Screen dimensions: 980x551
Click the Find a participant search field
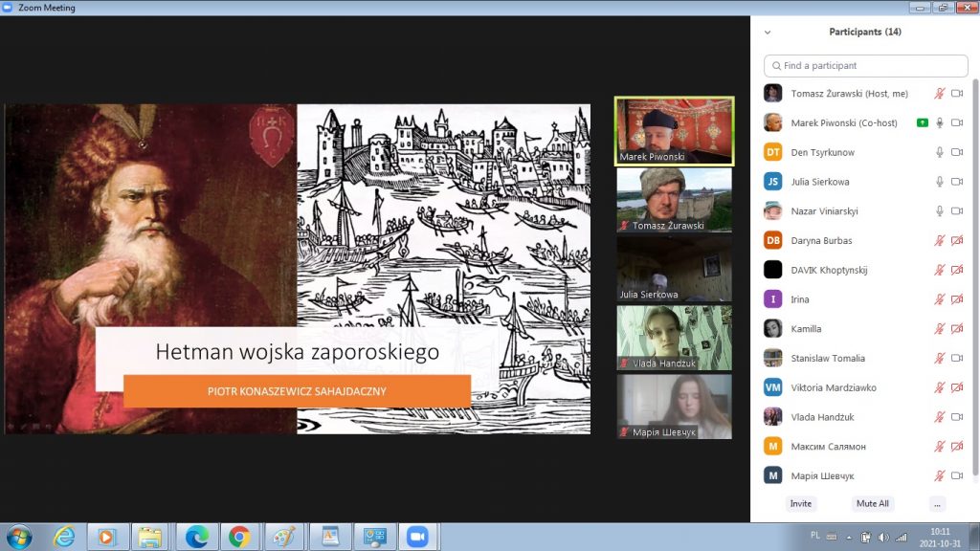(865, 66)
